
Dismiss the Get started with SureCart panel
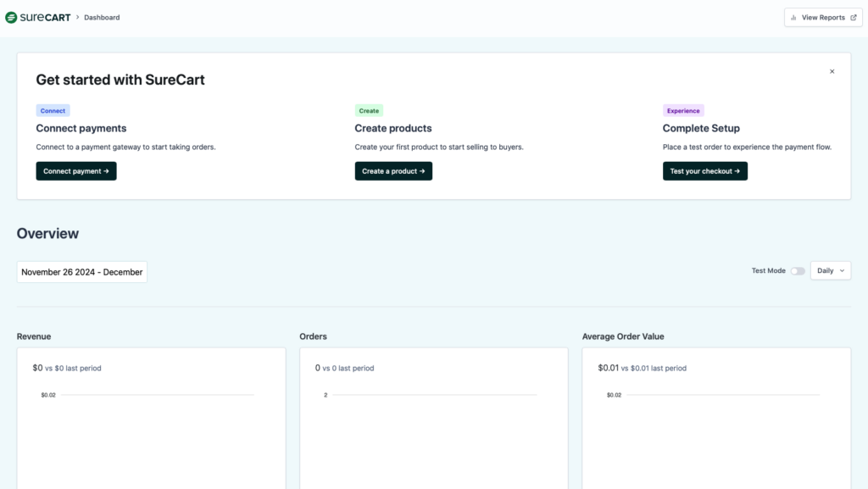[x=832, y=72]
